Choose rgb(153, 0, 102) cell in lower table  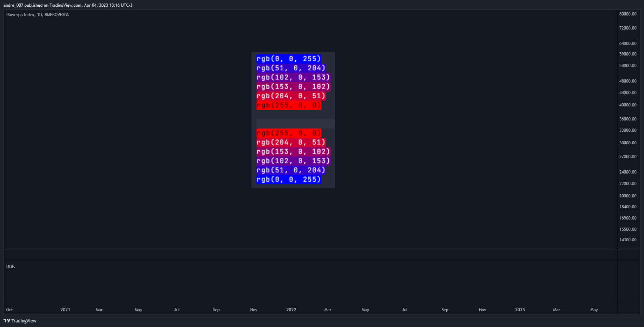(x=293, y=151)
